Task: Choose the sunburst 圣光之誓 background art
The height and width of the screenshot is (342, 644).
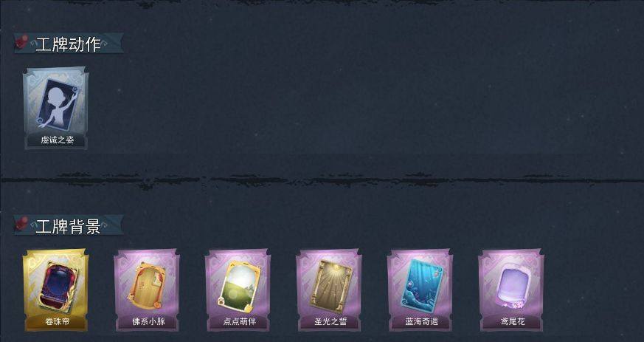Action: (331, 286)
